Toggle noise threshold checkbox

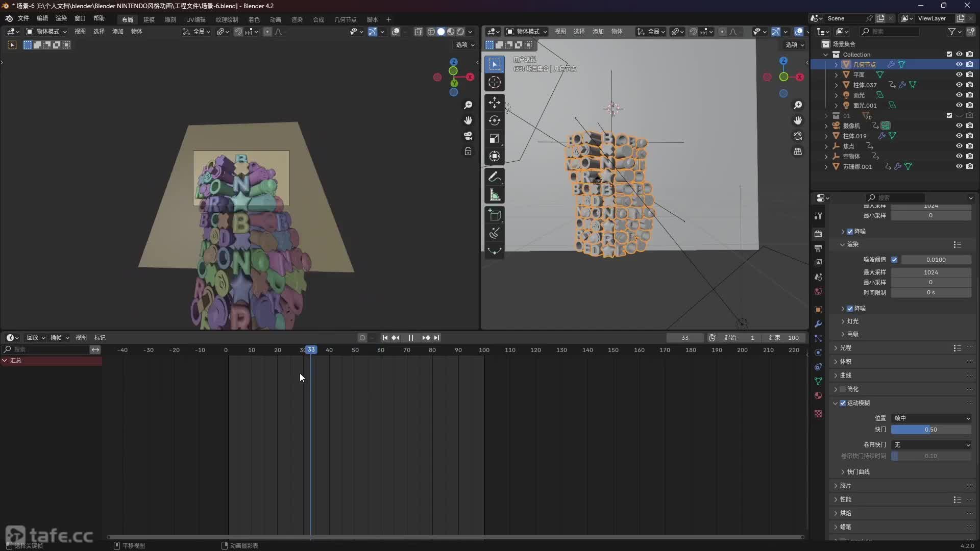pos(894,260)
